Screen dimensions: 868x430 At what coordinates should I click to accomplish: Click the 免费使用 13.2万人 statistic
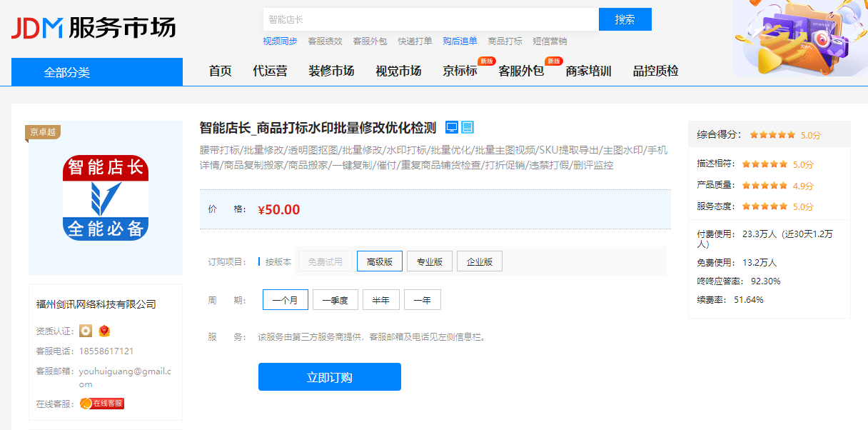coord(737,262)
